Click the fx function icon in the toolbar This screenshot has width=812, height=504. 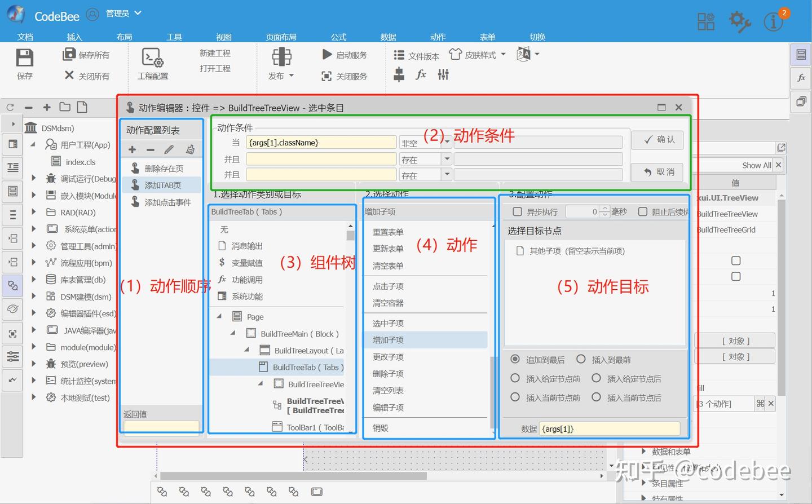(421, 74)
